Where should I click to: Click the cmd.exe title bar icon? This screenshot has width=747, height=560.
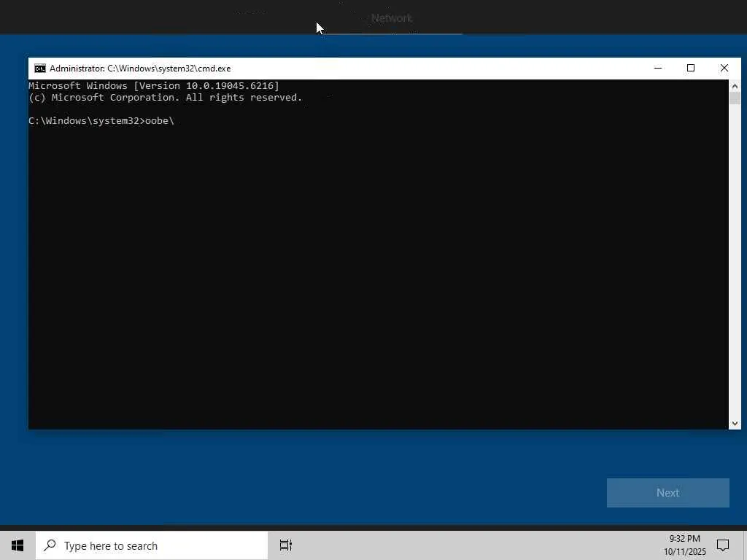click(40, 69)
